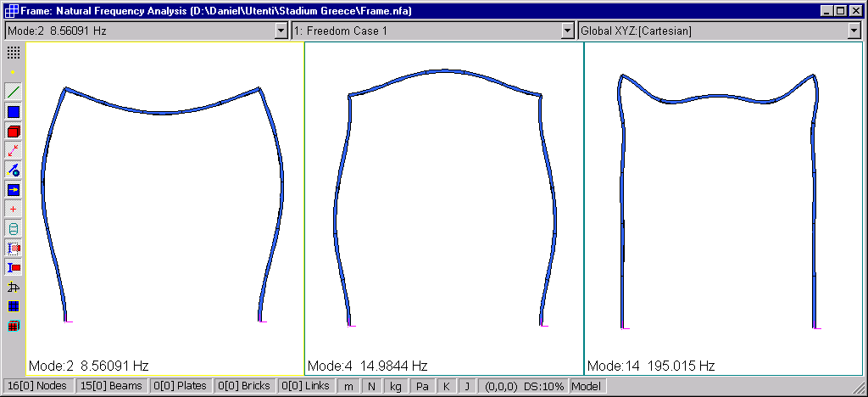The image size is (868, 397).
Task: Open the Mode:2 8.56091 Hz dropdown
Action: (x=281, y=31)
